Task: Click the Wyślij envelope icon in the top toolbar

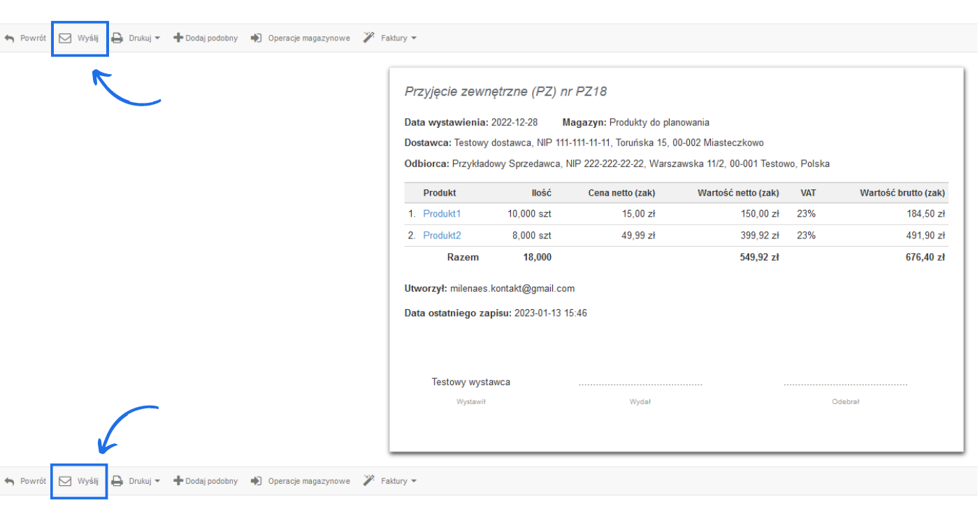Action: click(x=65, y=38)
